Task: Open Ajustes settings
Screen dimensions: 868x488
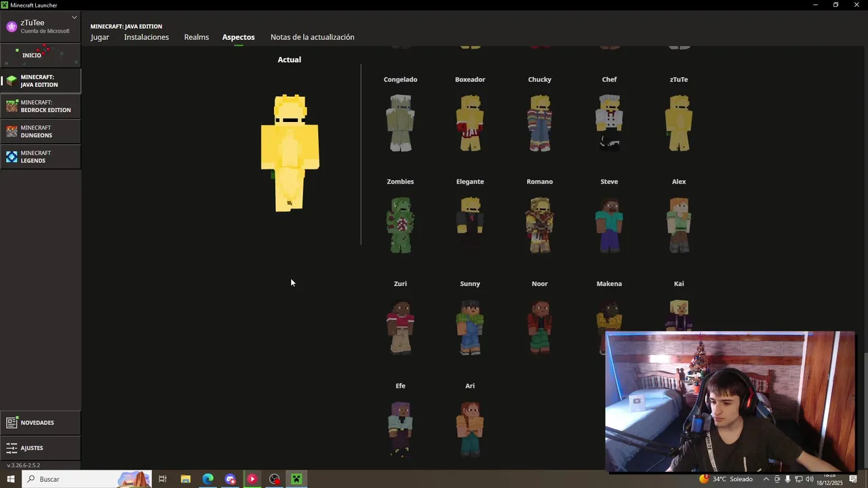Action: pyautogui.click(x=41, y=448)
